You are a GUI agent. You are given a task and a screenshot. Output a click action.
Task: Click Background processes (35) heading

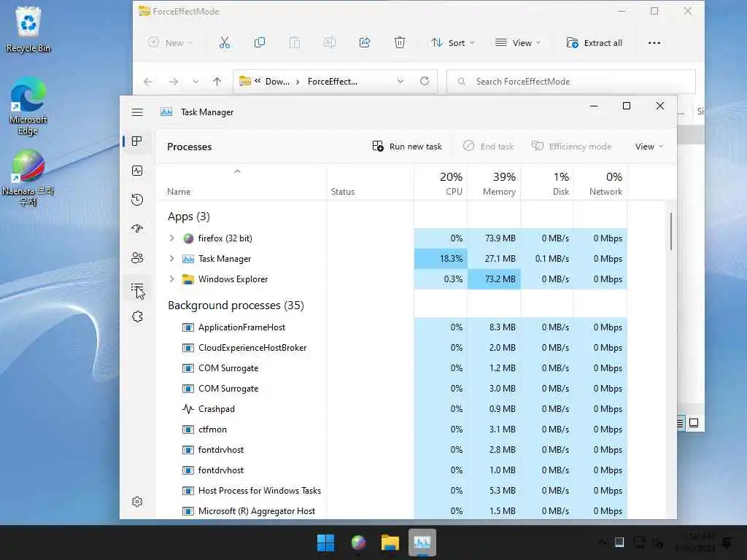coord(236,306)
